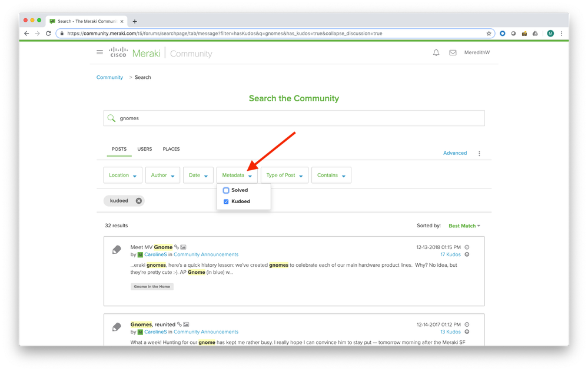Open the messages envelope icon

[x=453, y=52]
